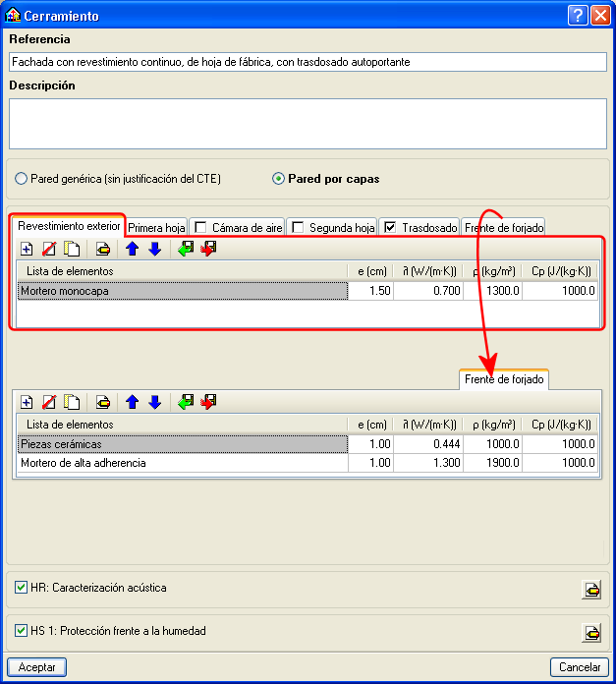The image size is (616, 684).
Task: Click the Cancelar button
Action: coord(580,667)
